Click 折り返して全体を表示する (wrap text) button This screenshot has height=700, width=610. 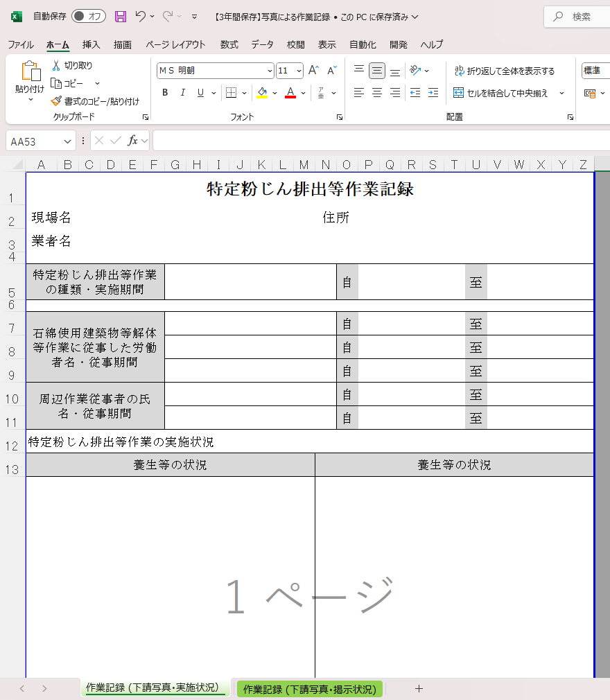(x=504, y=71)
